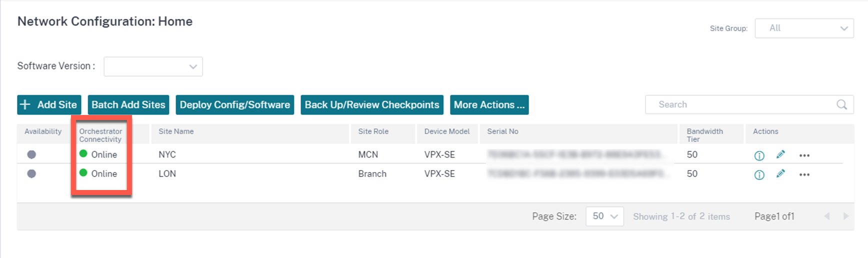The image size is (868, 258).
Task: Open the Site Group dropdown
Action: (x=804, y=28)
